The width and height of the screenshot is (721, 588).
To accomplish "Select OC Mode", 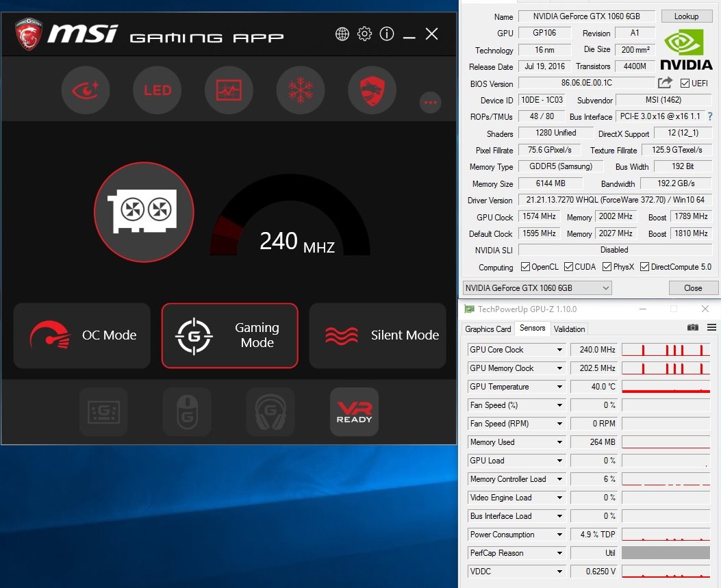I will 82,335.
